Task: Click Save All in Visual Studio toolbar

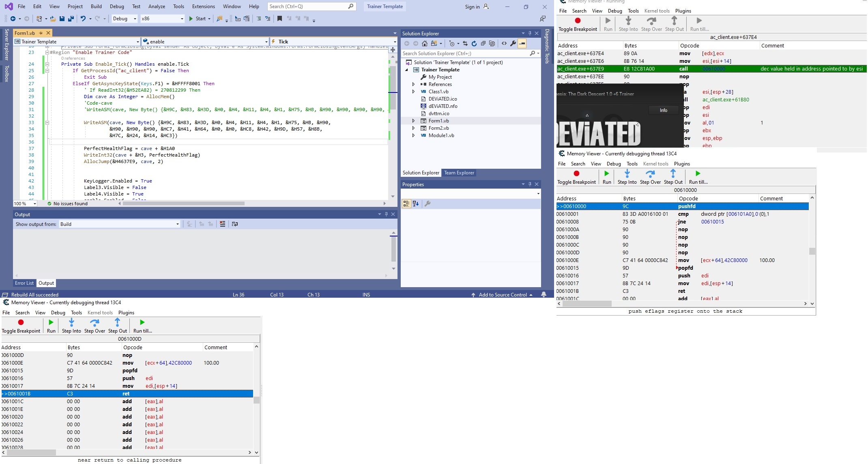Action: [x=71, y=19]
